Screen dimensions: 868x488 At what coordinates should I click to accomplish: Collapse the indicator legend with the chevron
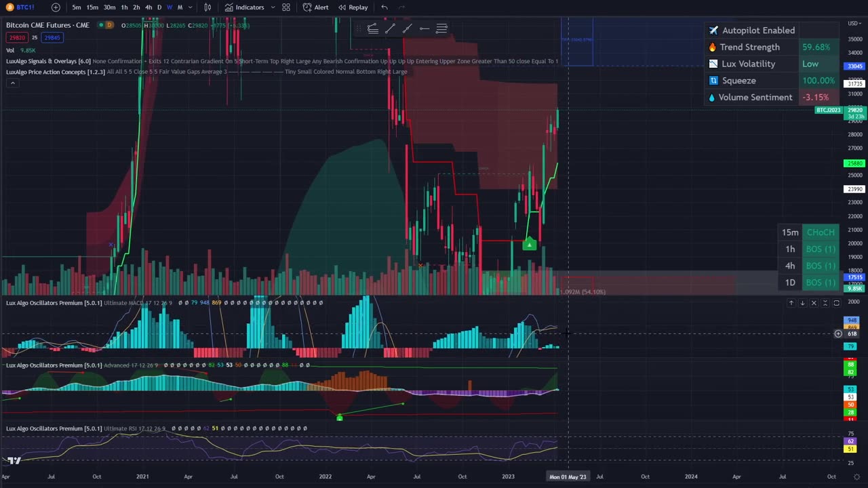pyautogui.click(x=12, y=83)
